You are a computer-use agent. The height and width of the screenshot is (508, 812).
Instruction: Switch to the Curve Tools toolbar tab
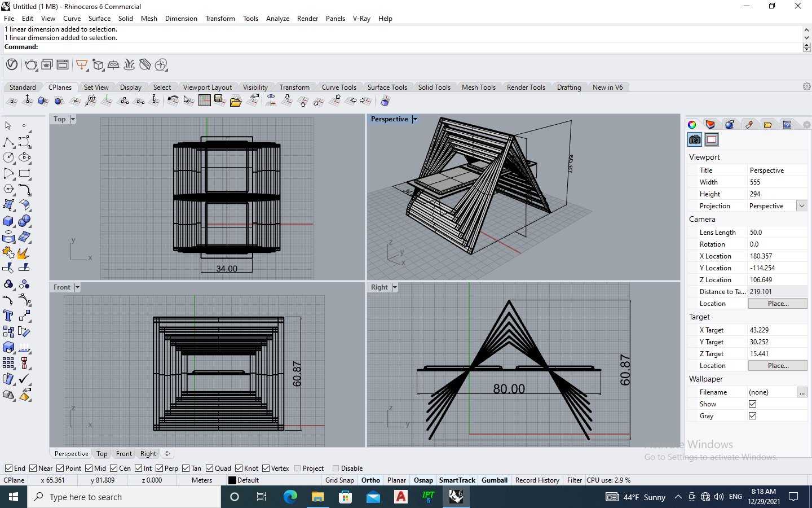click(x=338, y=87)
